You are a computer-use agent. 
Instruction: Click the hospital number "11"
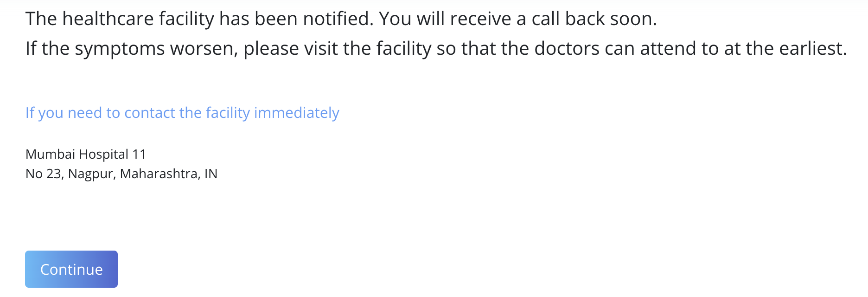coord(139,154)
